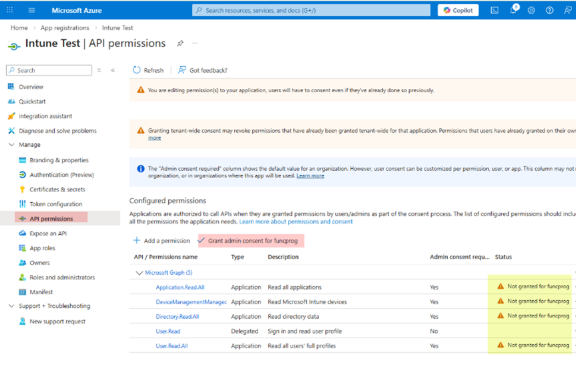Click the Integration assistant rocket icon

11,116
